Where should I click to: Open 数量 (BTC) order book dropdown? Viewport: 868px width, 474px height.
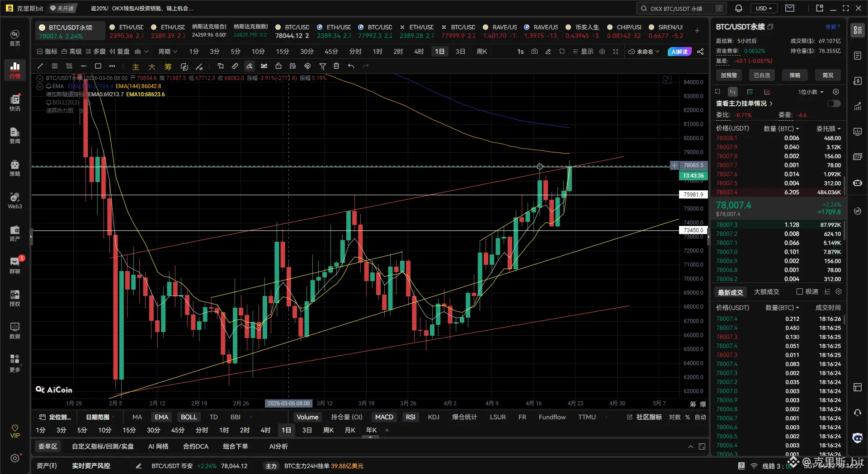pyautogui.click(x=781, y=129)
